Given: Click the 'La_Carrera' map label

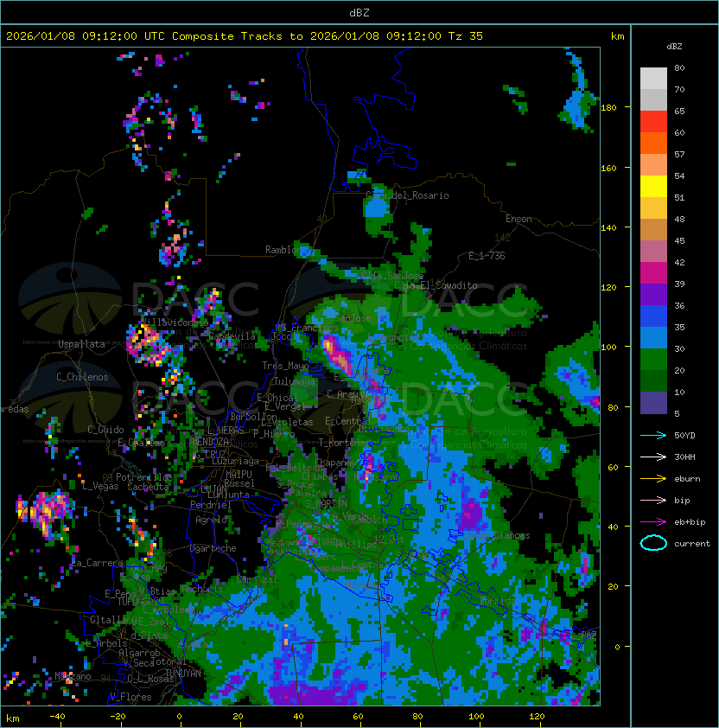Looking at the screenshot, I should point(97,563).
